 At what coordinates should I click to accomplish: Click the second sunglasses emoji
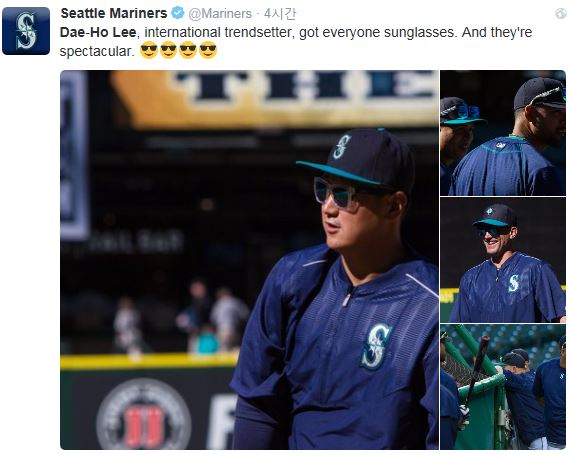[168, 50]
